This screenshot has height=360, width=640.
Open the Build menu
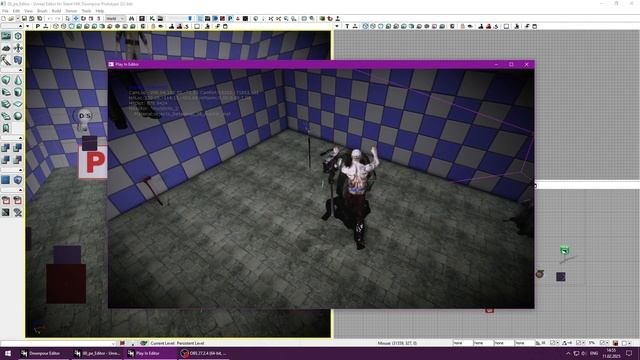point(56,11)
